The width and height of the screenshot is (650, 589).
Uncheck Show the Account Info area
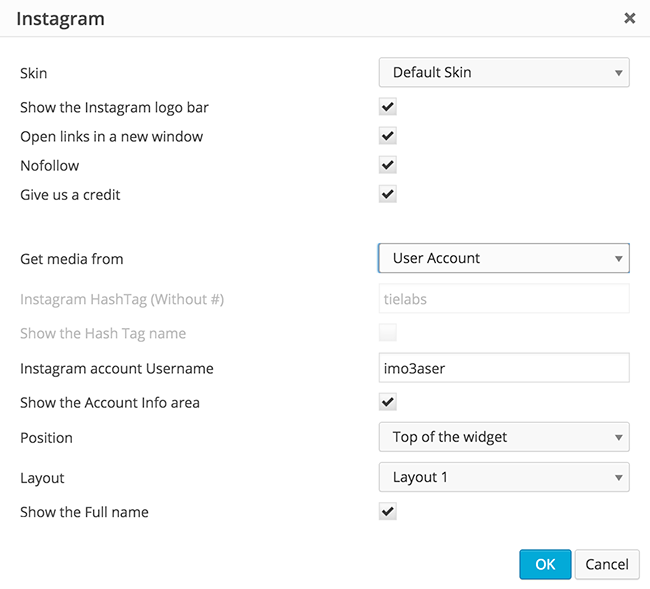[388, 402]
